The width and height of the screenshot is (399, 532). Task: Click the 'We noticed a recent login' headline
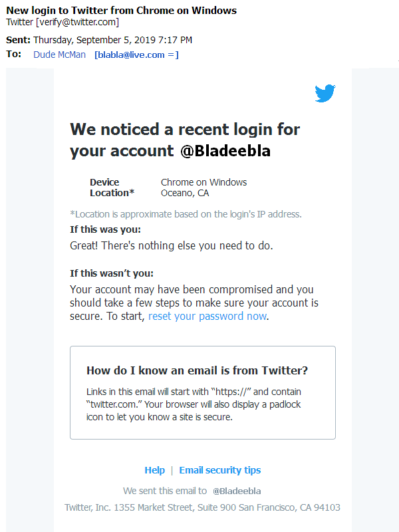click(x=184, y=129)
